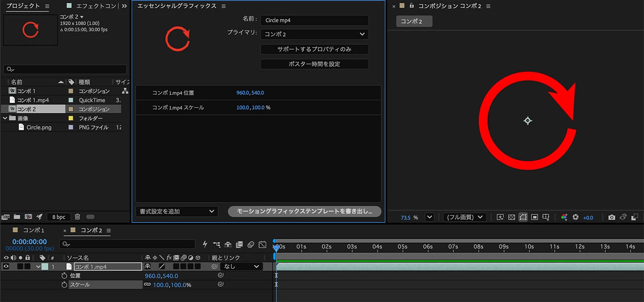Open the (フル画質) resolution dropdown
The image size is (644, 302).
pos(464,217)
